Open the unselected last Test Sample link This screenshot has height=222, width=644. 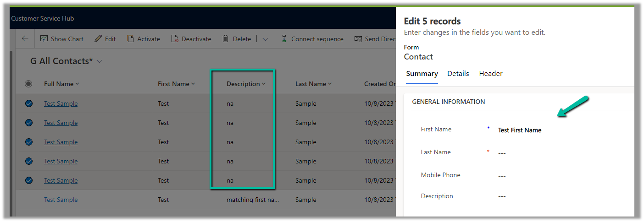click(61, 200)
